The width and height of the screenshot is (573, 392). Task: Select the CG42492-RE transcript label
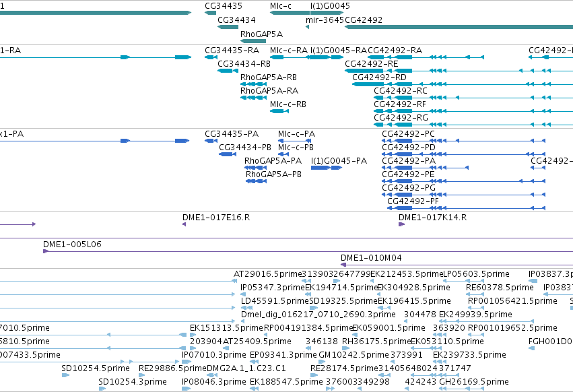tap(371, 64)
